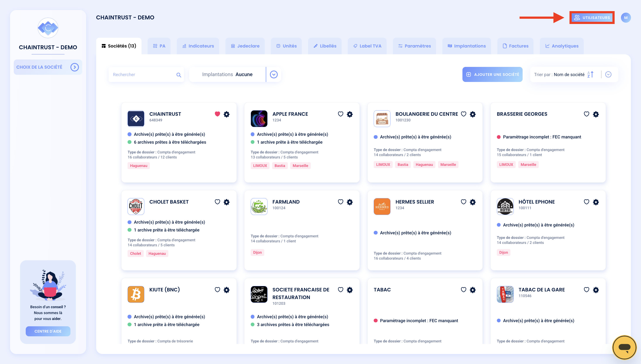
Task: Open the TABAC DE LA GARE title
Action: tap(542, 290)
